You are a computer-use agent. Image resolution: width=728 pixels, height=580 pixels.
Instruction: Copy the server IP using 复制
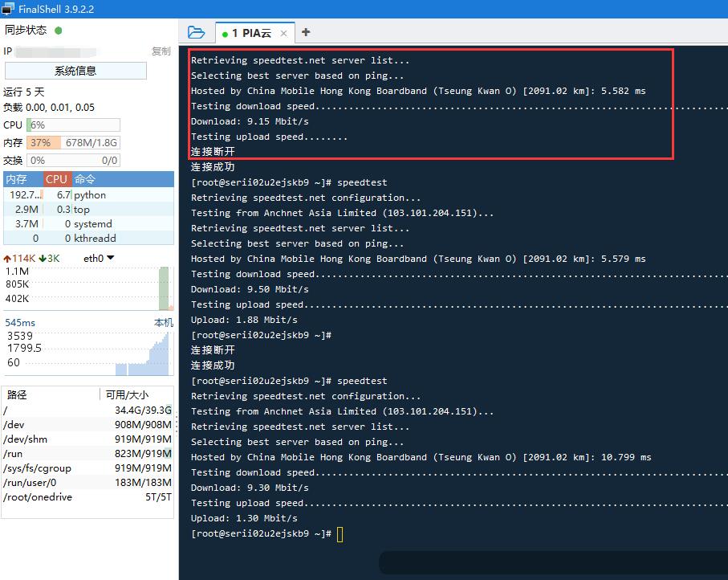click(x=161, y=50)
